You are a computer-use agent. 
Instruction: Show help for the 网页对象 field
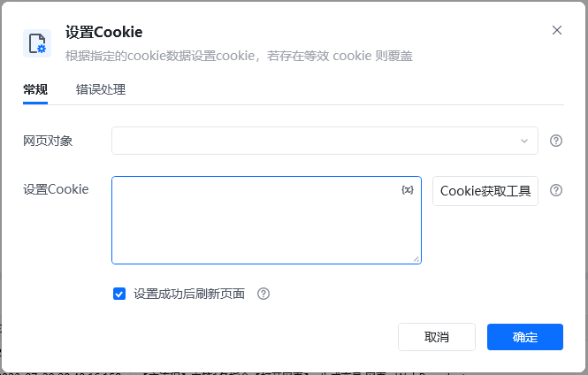[556, 141]
